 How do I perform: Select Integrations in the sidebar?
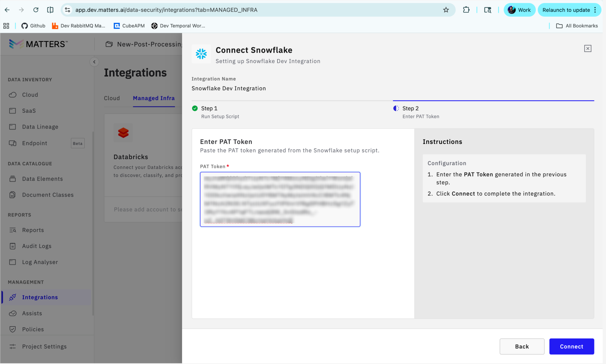[x=46, y=297]
